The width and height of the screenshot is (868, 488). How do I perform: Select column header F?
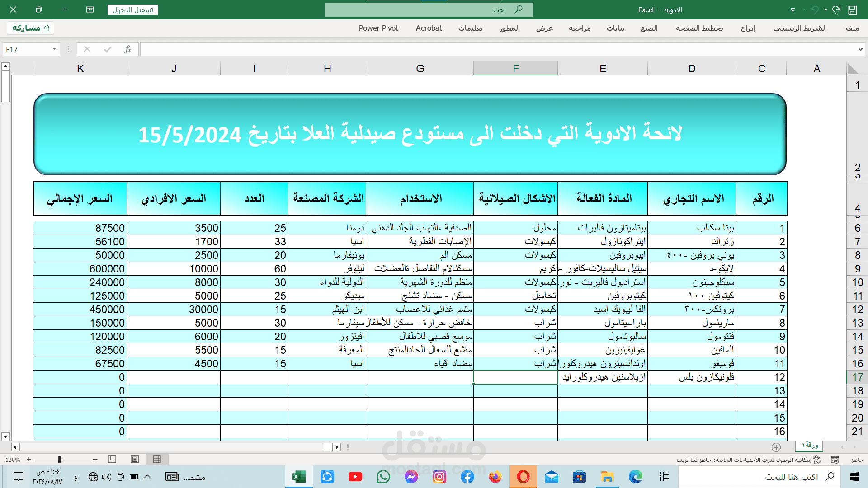coord(515,69)
